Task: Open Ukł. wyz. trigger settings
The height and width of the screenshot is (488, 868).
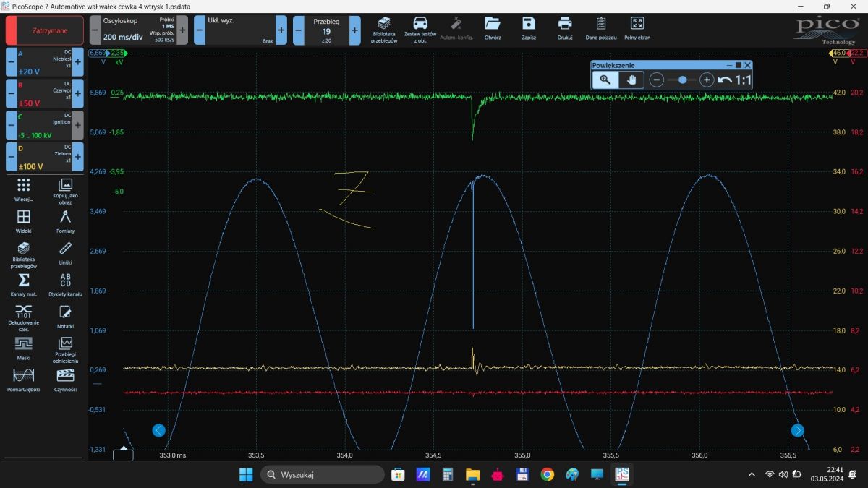Action: point(240,30)
